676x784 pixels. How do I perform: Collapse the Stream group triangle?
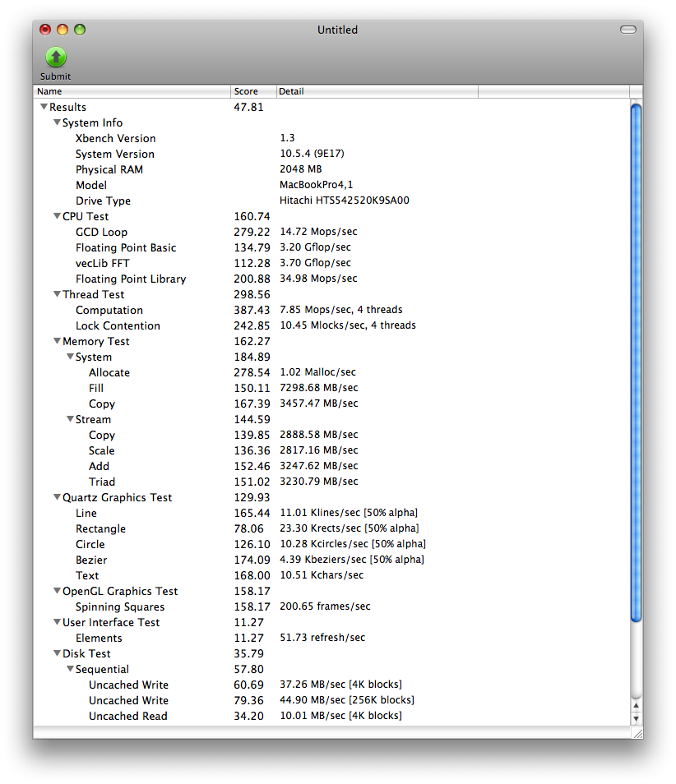pos(70,419)
